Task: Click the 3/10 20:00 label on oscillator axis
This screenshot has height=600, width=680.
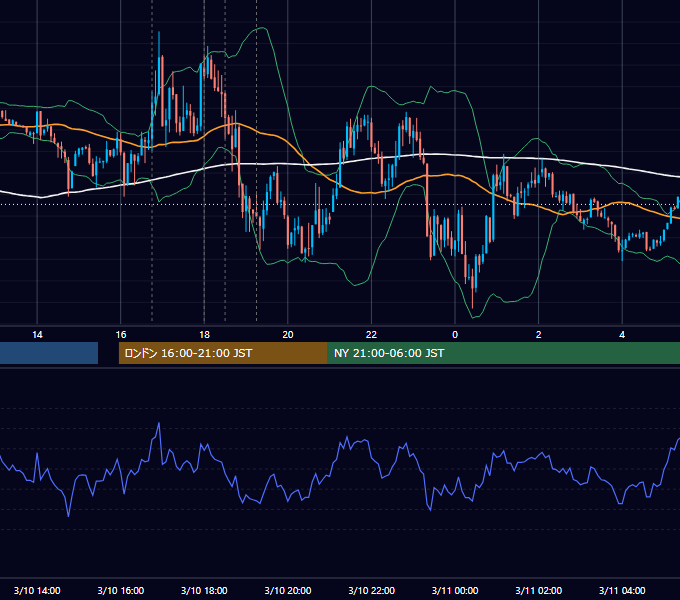Action: click(x=288, y=590)
